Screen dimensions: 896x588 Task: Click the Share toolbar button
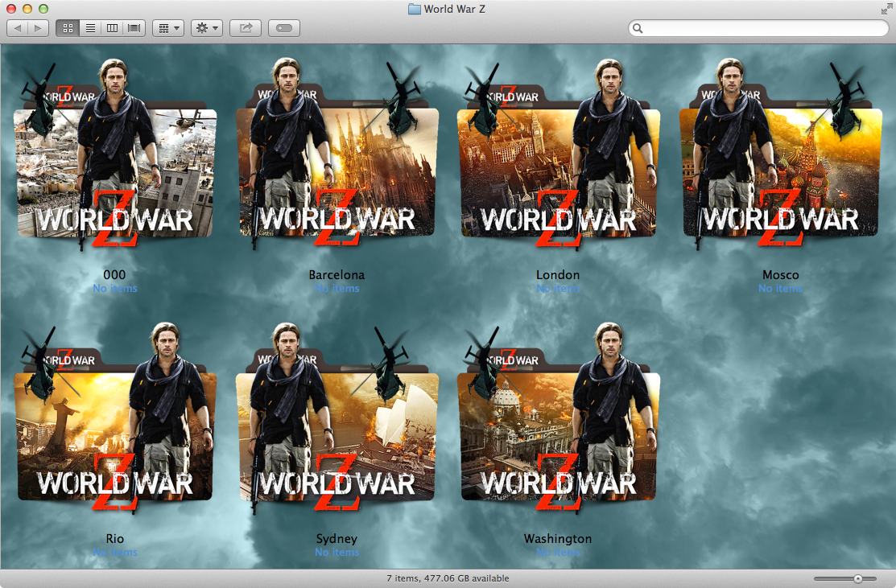pyautogui.click(x=246, y=28)
